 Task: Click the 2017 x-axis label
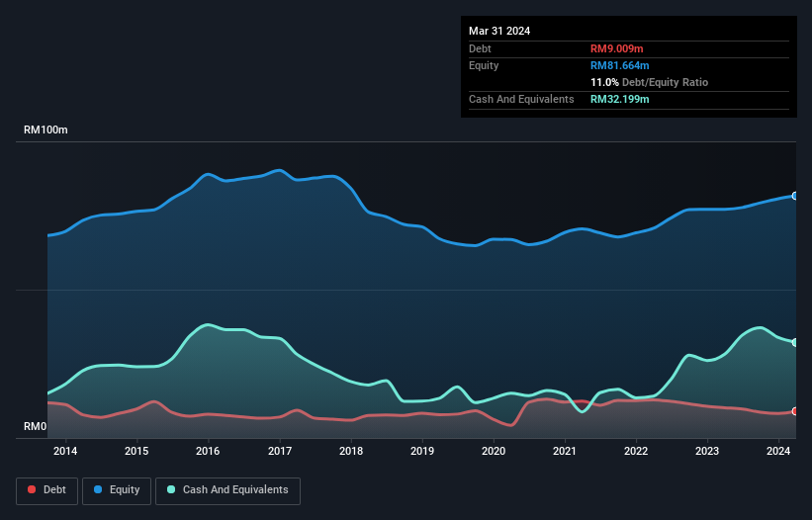(x=279, y=452)
